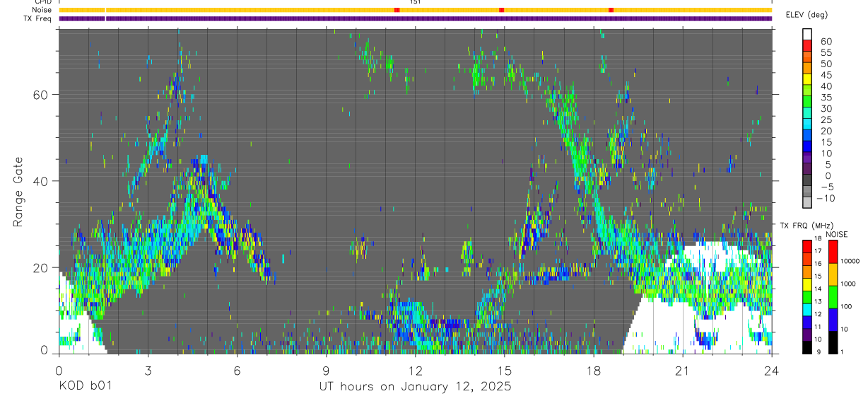Select light gray ELEV swatch below -10
This screenshot has width=868, height=401.
point(807,202)
